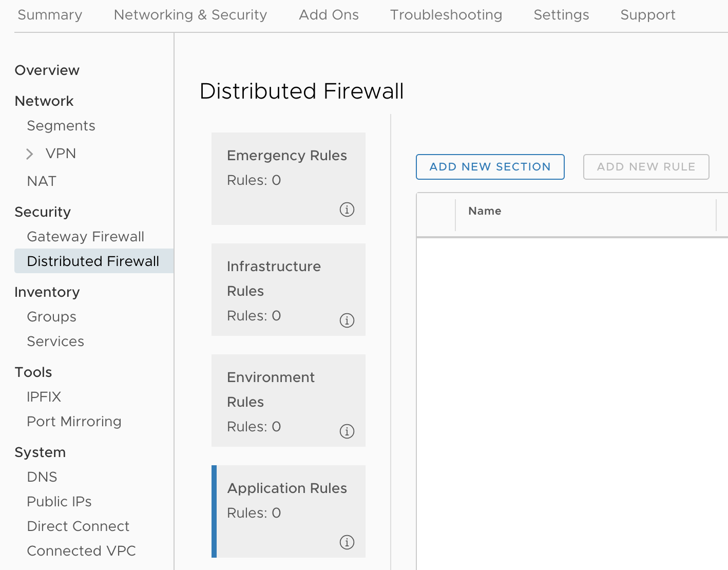Open Segments under Network

click(61, 126)
